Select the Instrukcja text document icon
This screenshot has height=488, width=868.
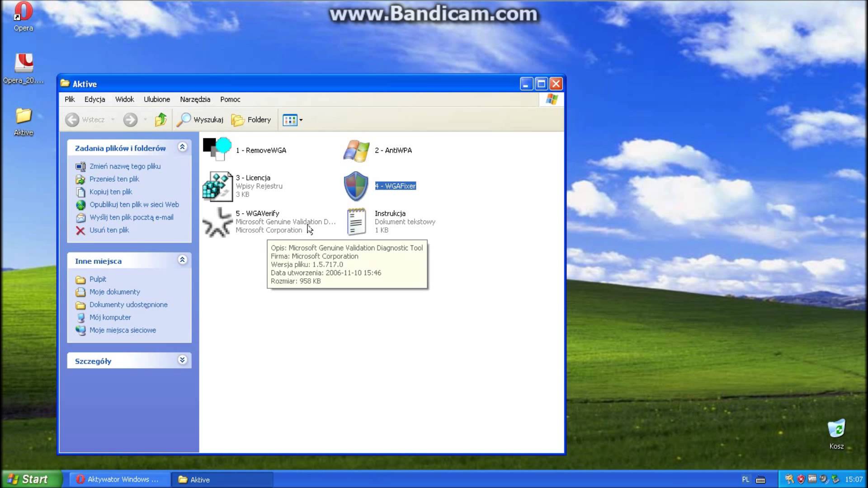(x=356, y=221)
